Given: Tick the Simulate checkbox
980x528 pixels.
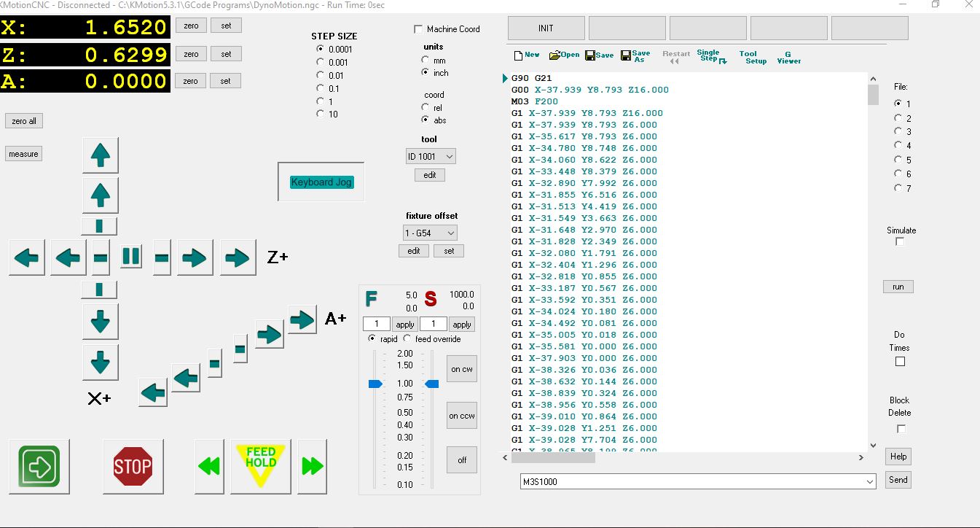Looking at the screenshot, I should pos(900,241).
